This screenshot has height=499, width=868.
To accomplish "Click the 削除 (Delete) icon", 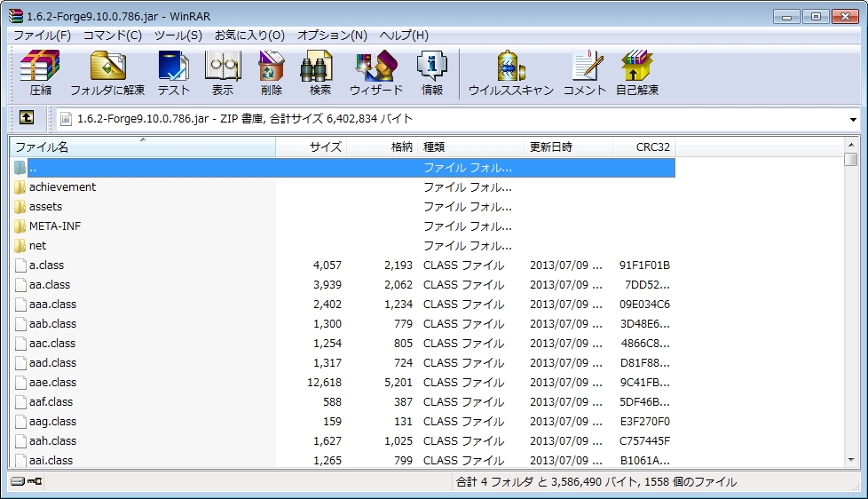I will click(272, 73).
